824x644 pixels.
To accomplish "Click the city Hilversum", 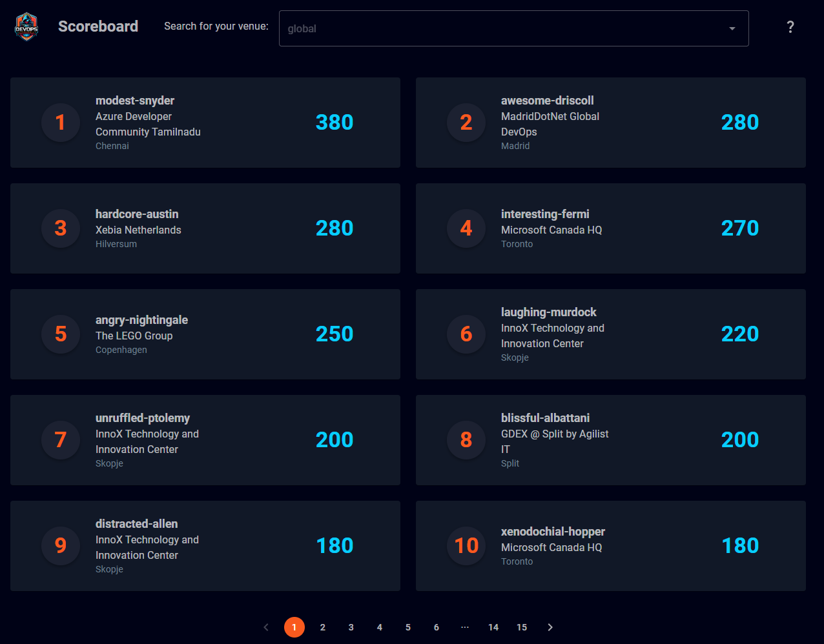I will click(x=116, y=244).
